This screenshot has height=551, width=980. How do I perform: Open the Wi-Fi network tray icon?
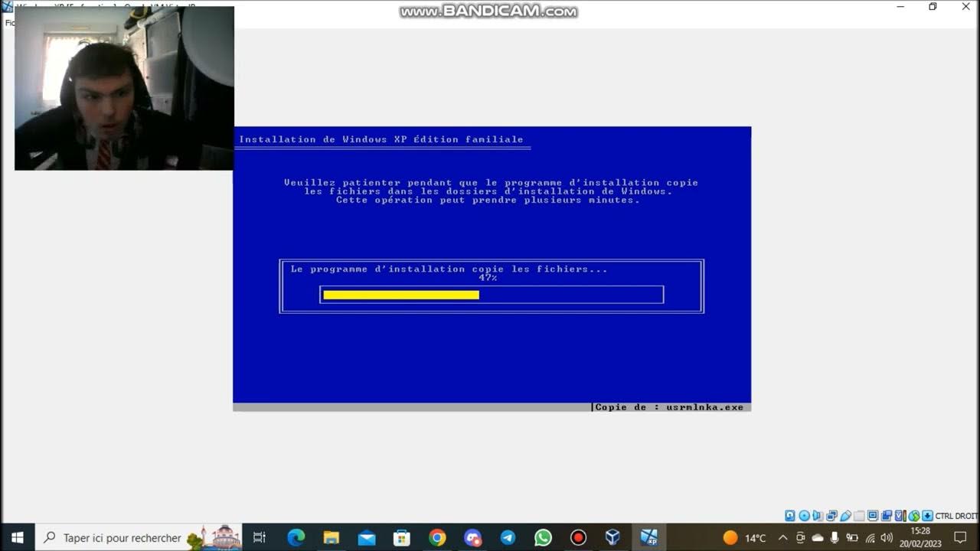coord(870,537)
